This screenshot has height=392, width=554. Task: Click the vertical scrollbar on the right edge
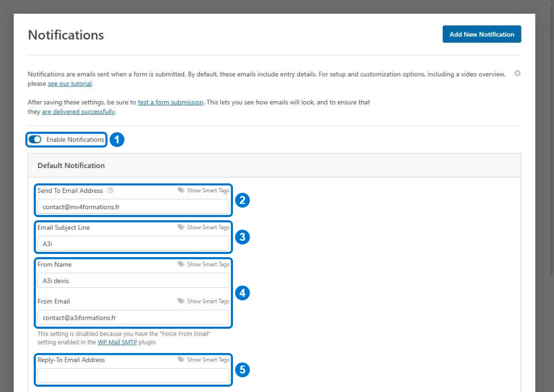pos(551,141)
